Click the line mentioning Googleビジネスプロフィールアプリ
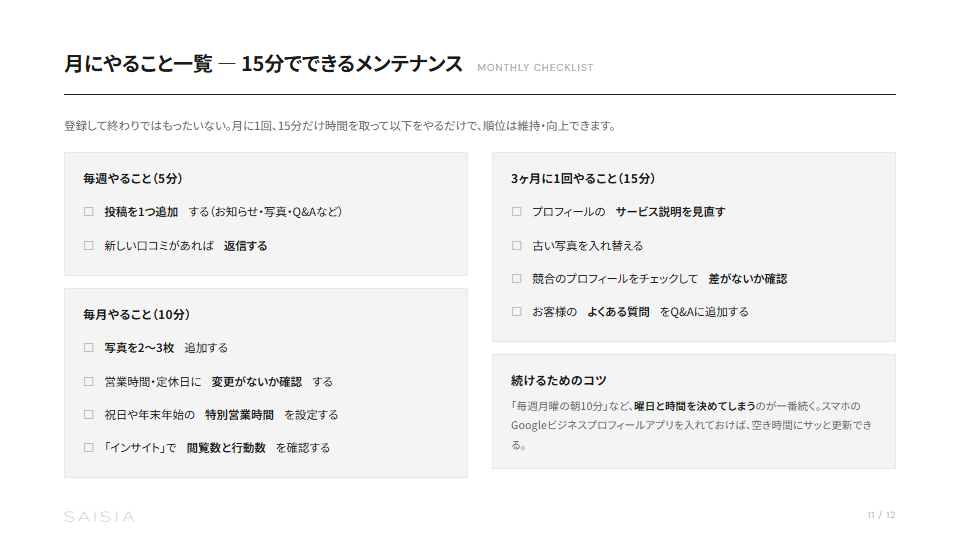The width and height of the screenshot is (960, 540). [x=691, y=425]
